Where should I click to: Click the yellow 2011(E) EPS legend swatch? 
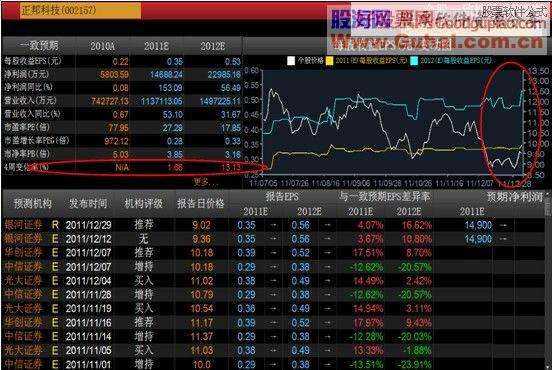330,61
